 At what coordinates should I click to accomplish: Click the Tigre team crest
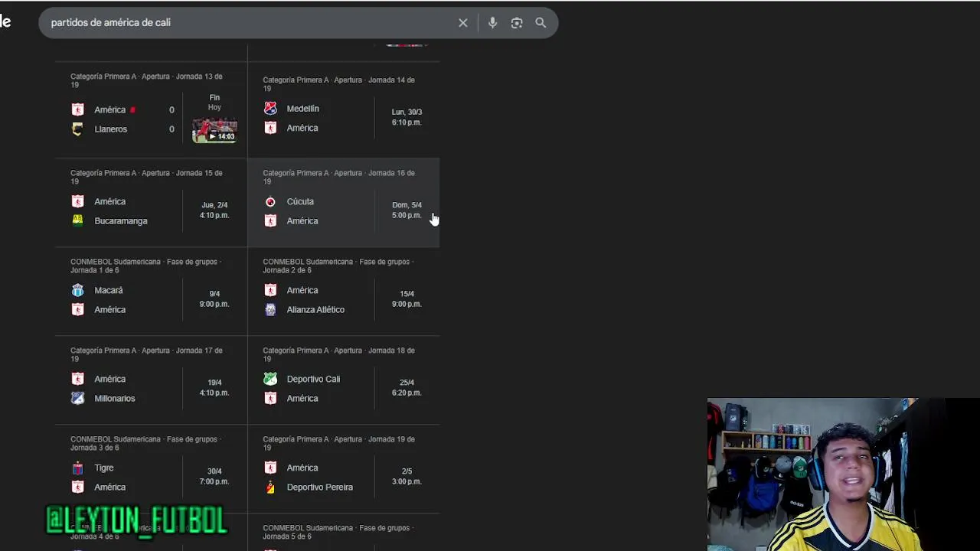coord(77,468)
